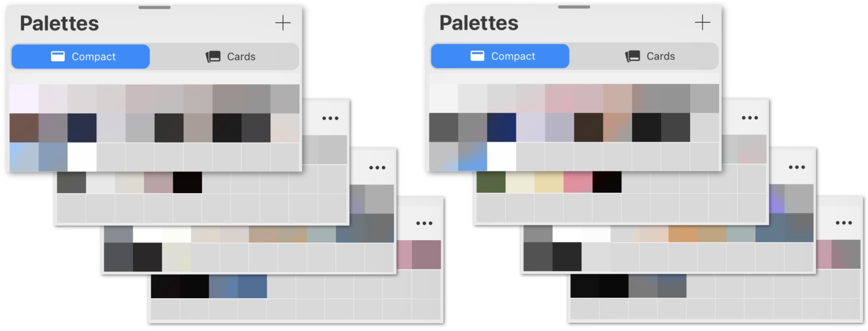
Task: Click the plus icon in the right Palettes panel
Action: coord(702,23)
